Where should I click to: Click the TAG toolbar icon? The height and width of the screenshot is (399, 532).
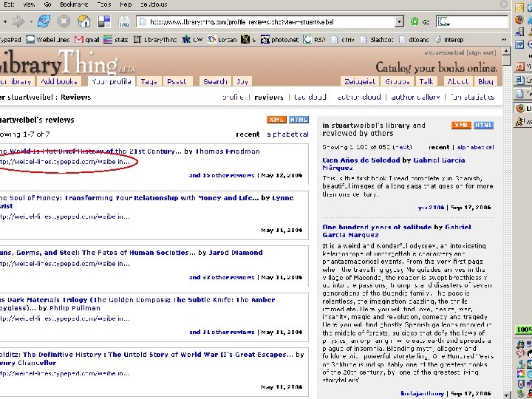point(124,22)
